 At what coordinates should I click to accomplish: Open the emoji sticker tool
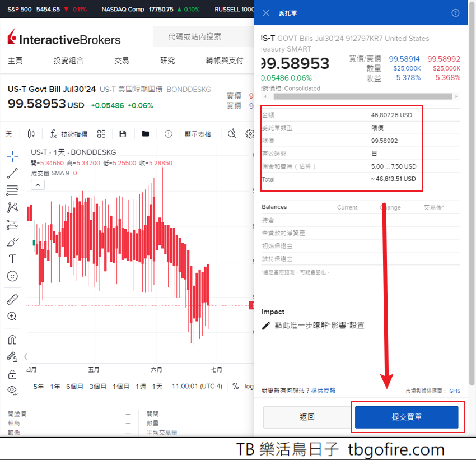[12, 276]
